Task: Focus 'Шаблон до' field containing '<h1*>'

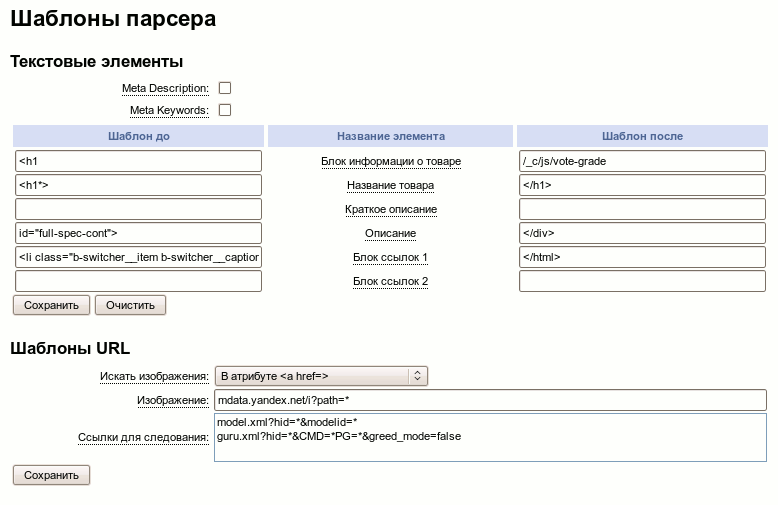Action: [138, 185]
